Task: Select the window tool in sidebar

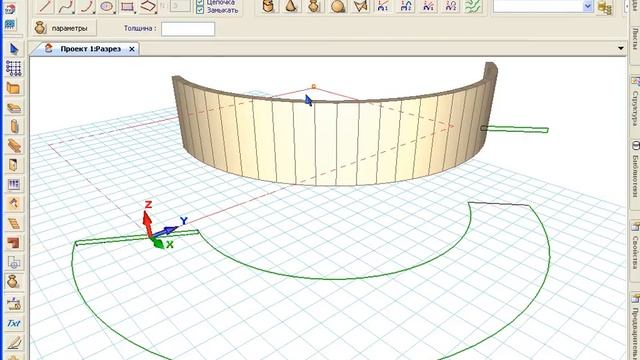Action: pos(13,184)
